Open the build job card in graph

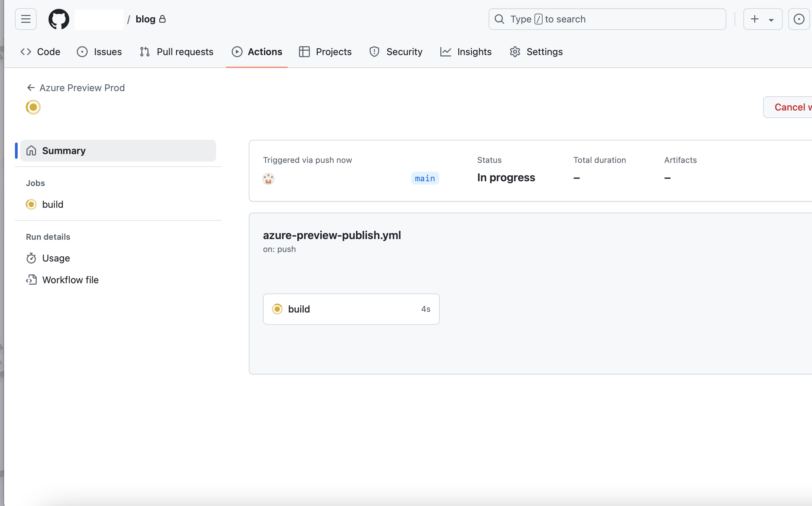point(351,309)
